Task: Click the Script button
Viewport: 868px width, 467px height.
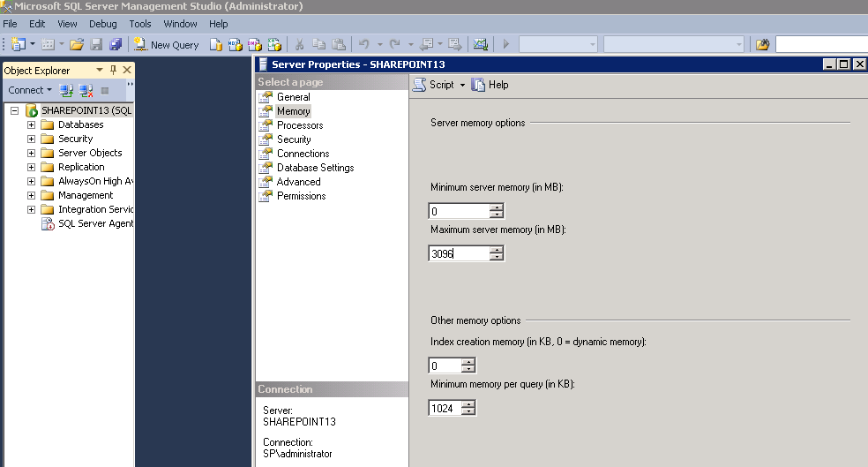Action: [x=434, y=85]
